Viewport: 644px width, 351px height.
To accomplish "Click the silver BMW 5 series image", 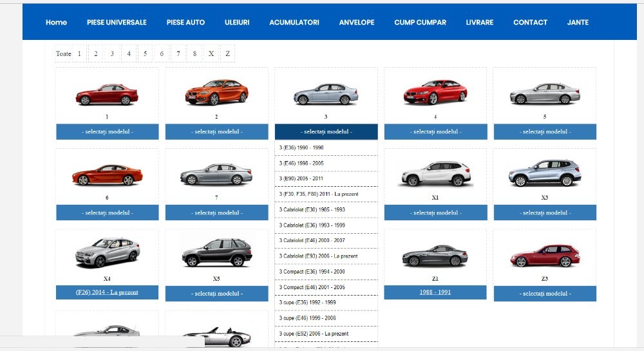I will (x=545, y=93).
